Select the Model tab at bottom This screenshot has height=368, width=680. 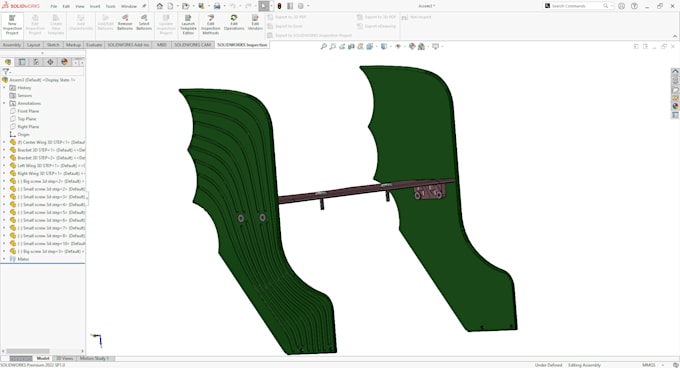point(43,358)
